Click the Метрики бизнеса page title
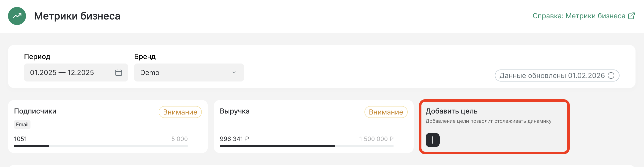The width and height of the screenshot is (644, 167). [x=77, y=16]
